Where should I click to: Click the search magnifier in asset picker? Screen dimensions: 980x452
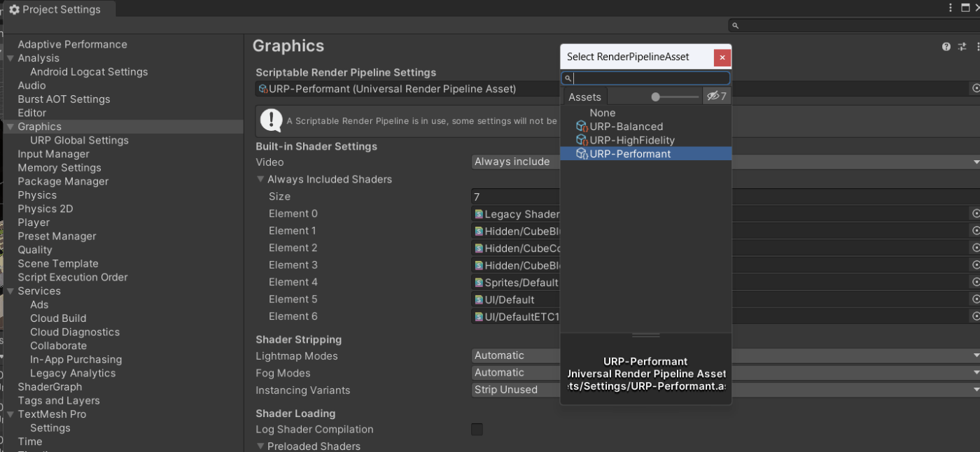[x=568, y=78]
